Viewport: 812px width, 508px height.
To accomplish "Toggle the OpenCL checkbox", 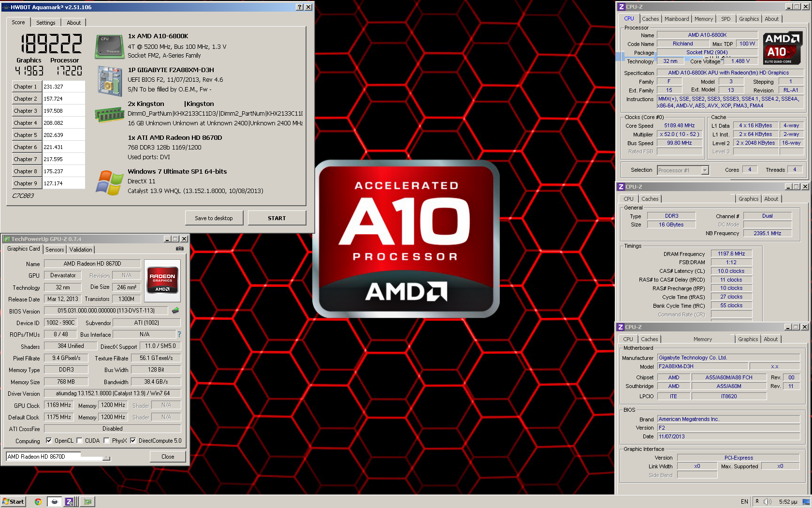I will click(49, 441).
